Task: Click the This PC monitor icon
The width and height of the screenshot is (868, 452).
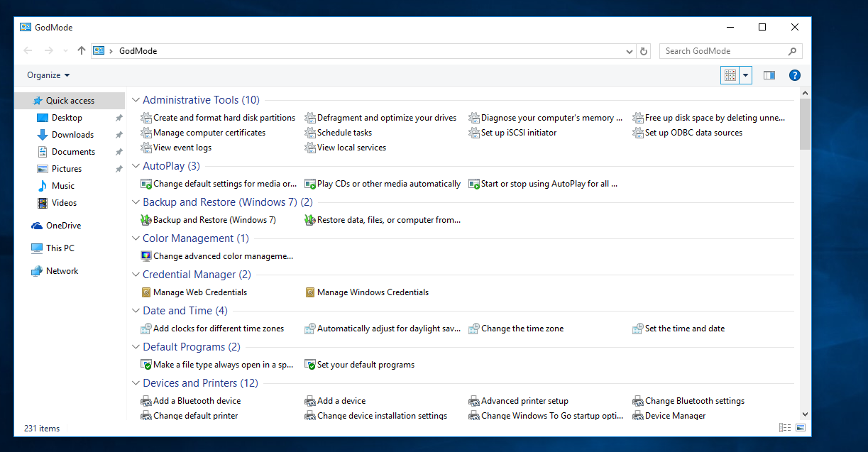Action: (x=37, y=248)
